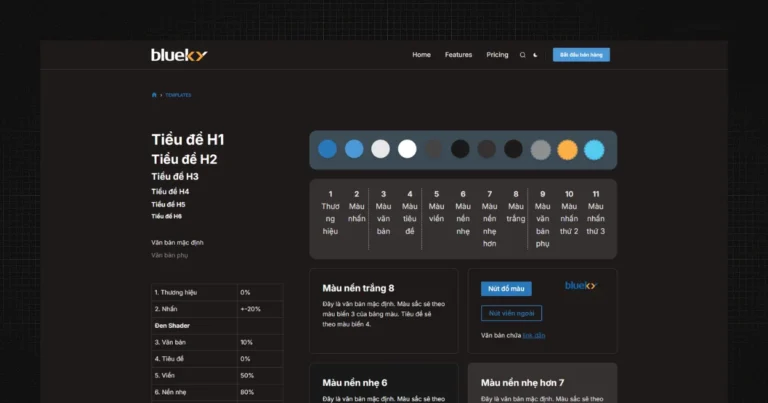This screenshot has height=403, width=768.
Task: Open the TEMPLATES breadcrumb link
Action: (x=178, y=95)
